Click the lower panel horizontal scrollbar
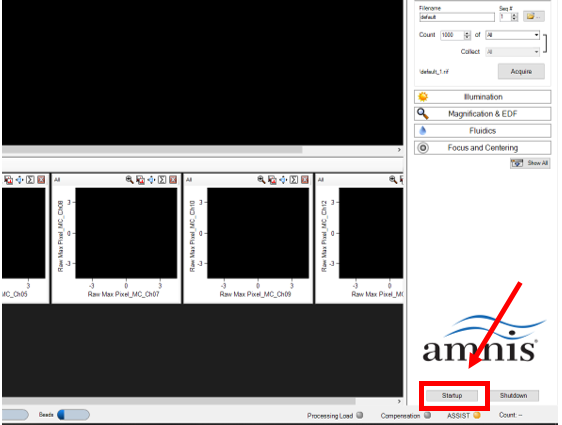This screenshot has width=562, height=425. (x=178, y=401)
